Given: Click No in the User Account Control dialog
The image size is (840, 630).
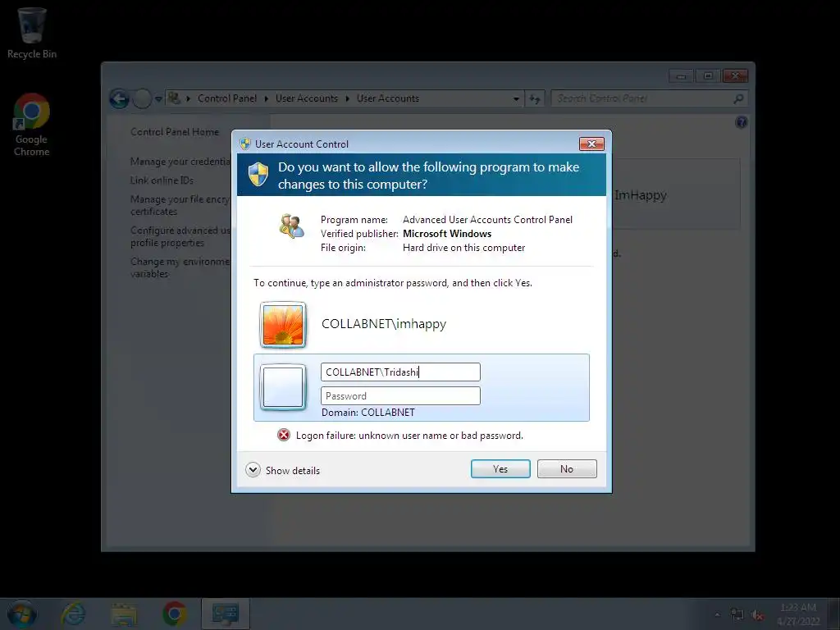Looking at the screenshot, I should (x=567, y=468).
